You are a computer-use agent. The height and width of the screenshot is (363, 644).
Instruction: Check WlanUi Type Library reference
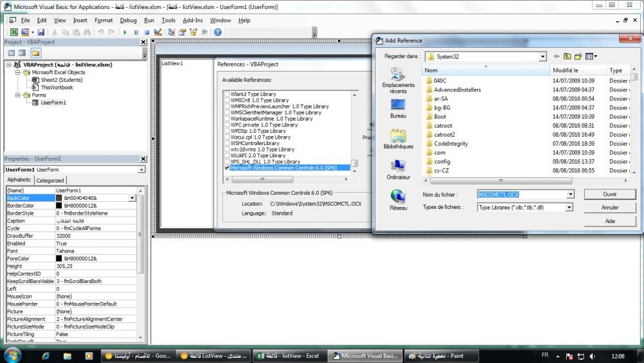pos(227,93)
